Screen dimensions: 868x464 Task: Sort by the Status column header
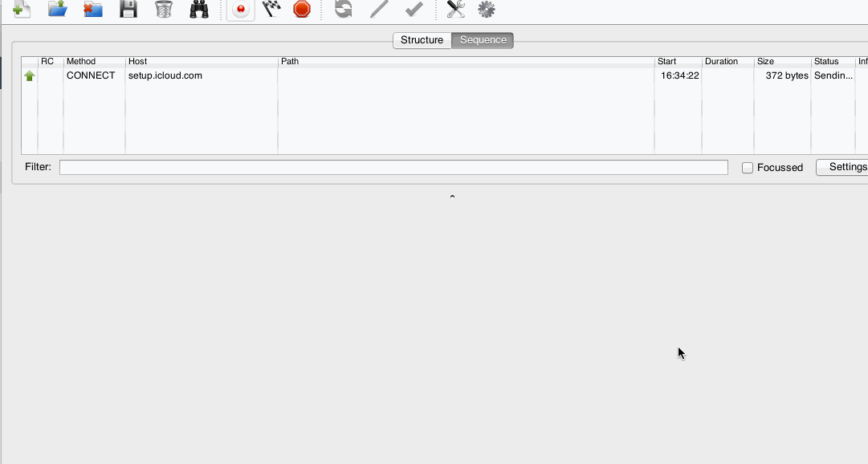tap(833, 62)
